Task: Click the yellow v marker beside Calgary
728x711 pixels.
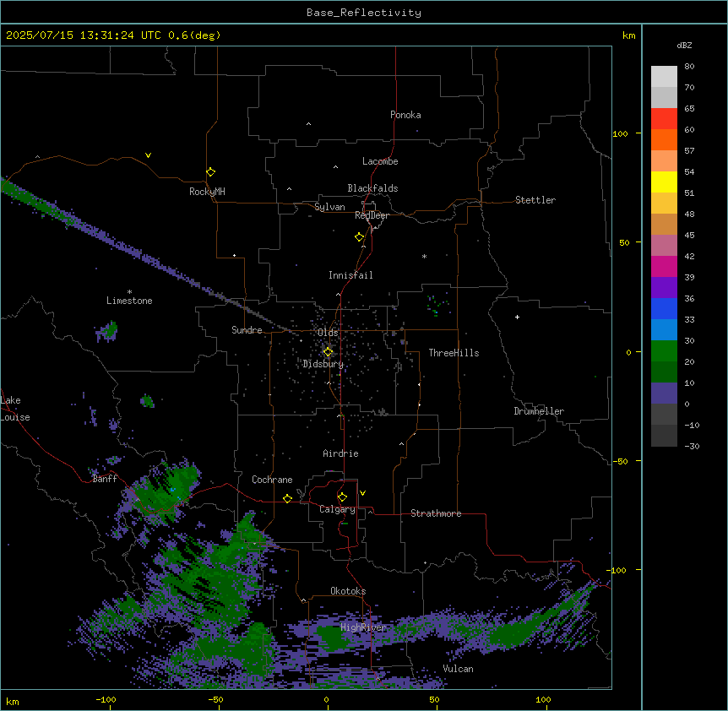Action: [x=362, y=493]
